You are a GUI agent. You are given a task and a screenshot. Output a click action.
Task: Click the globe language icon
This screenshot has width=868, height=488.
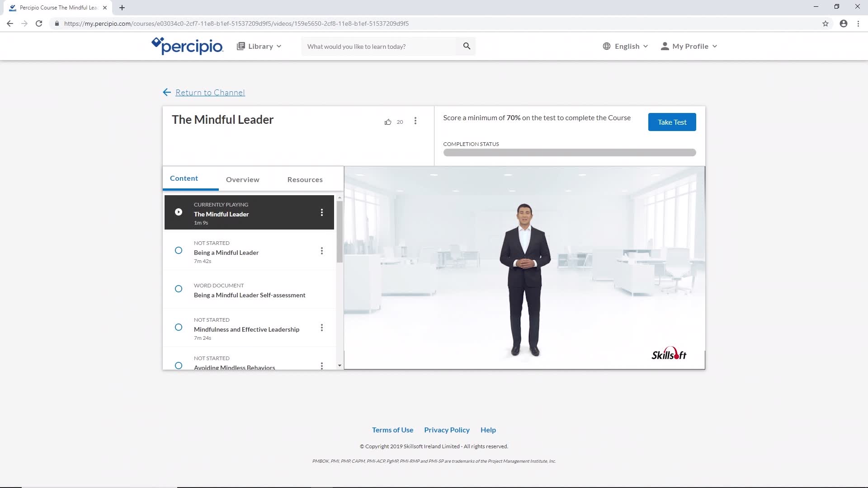(607, 46)
